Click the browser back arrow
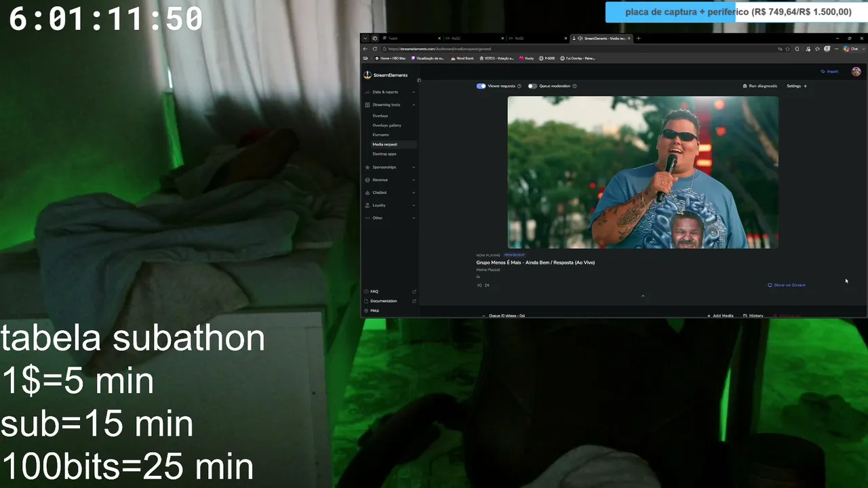 click(366, 49)
